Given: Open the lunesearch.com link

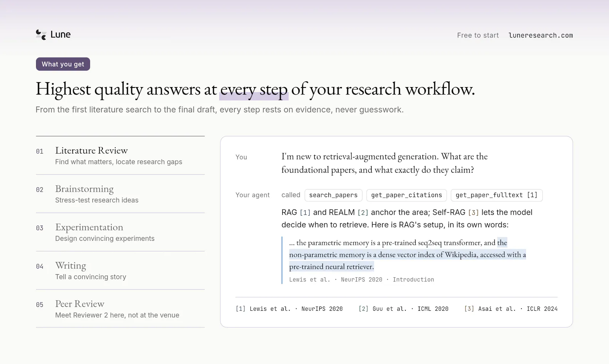Looking at the screenshot, I should coord(540,35).
